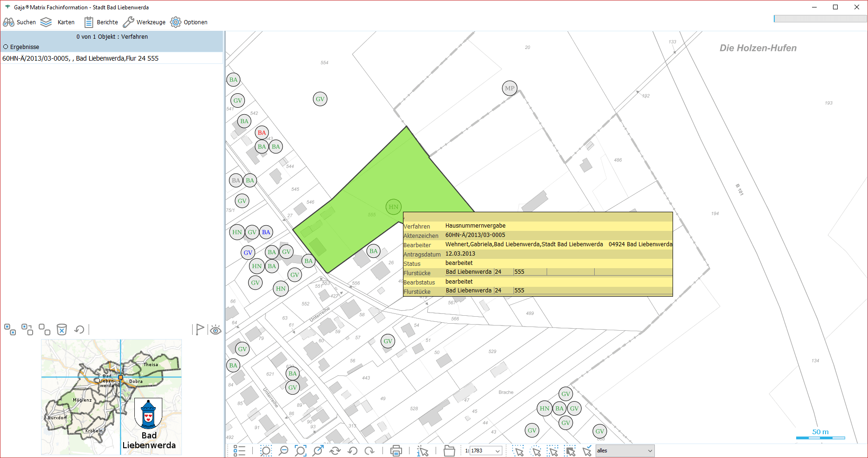Click the refresh map arrows icon
This screenshot has height=458, width=868.
pos(335,451)
